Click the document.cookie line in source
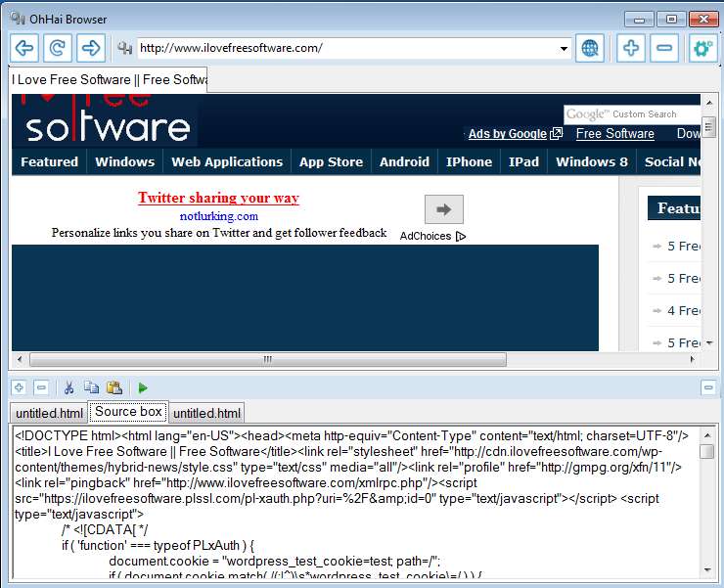 (x=274, y=561)
